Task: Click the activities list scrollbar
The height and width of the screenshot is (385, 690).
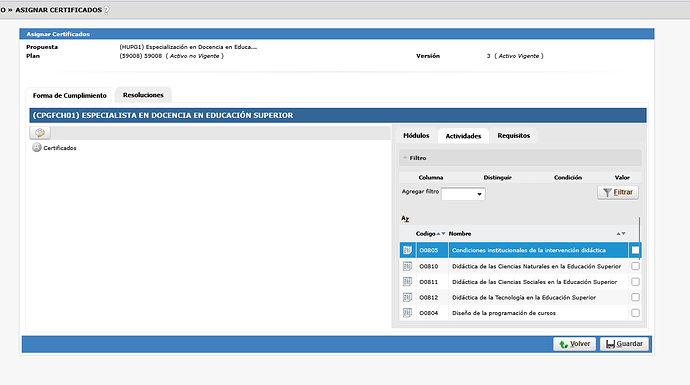Action: [x=639, y=238]
